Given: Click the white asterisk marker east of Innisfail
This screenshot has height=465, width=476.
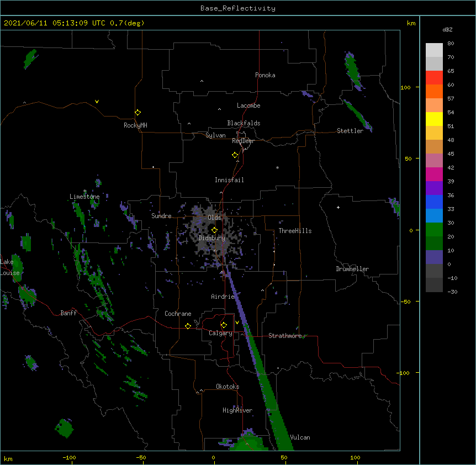Looking at the screenshot, I should (x=277, y=167).
